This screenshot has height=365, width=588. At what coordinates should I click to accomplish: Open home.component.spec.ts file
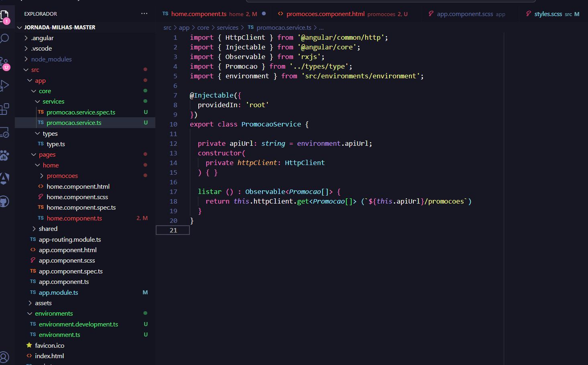81,208
